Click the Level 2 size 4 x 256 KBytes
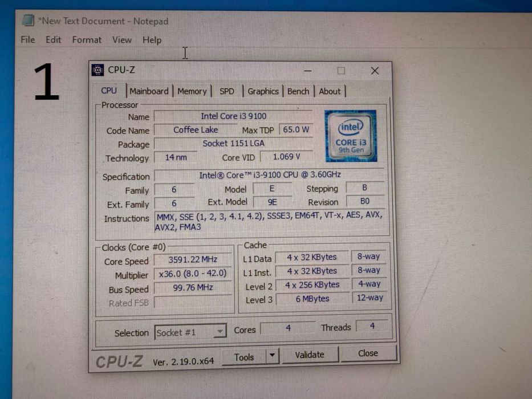Screen dimensions: 532x399 (312, 284)
